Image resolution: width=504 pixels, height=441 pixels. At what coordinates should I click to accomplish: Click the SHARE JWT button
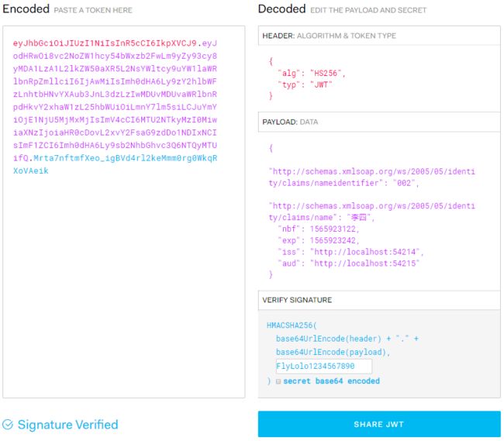coord(379,424)
